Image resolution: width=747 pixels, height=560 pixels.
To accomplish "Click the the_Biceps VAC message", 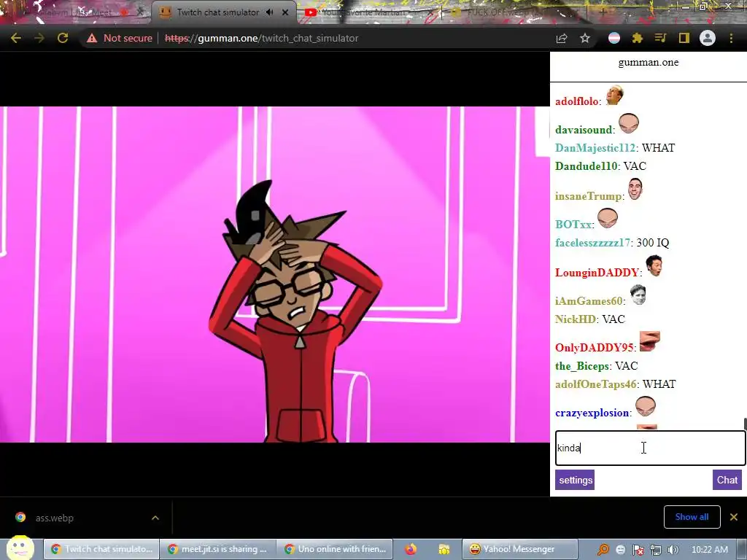I will 597,366.
